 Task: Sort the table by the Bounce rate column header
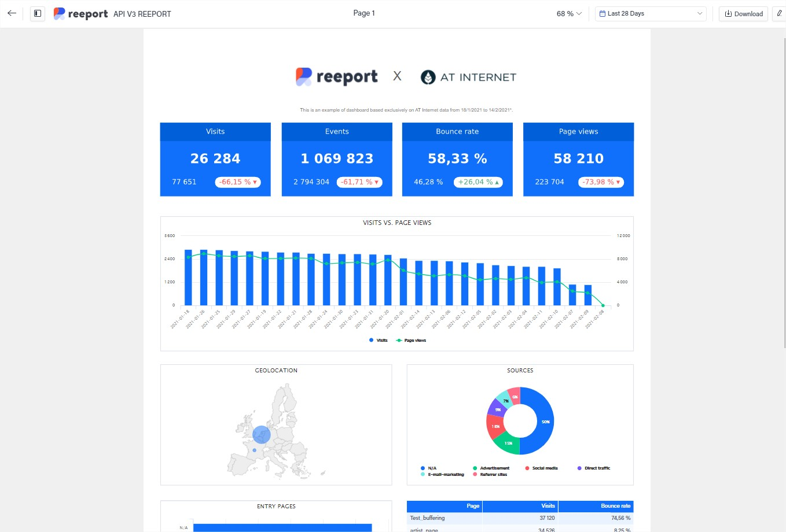(615, 506)
